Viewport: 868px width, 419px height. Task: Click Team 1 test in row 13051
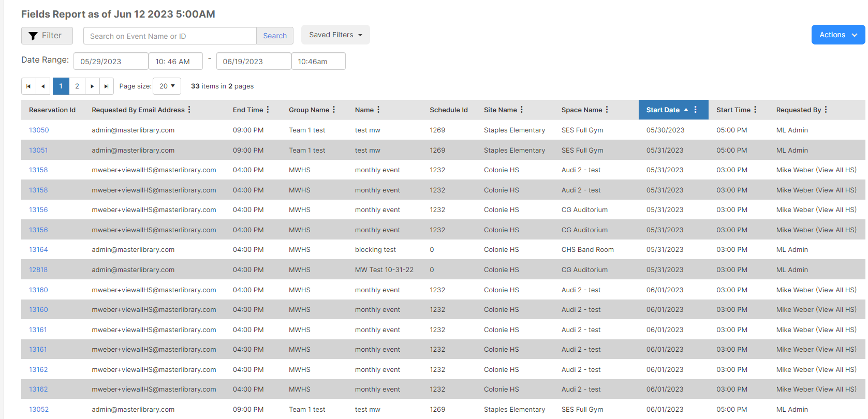tap(307, 151)
